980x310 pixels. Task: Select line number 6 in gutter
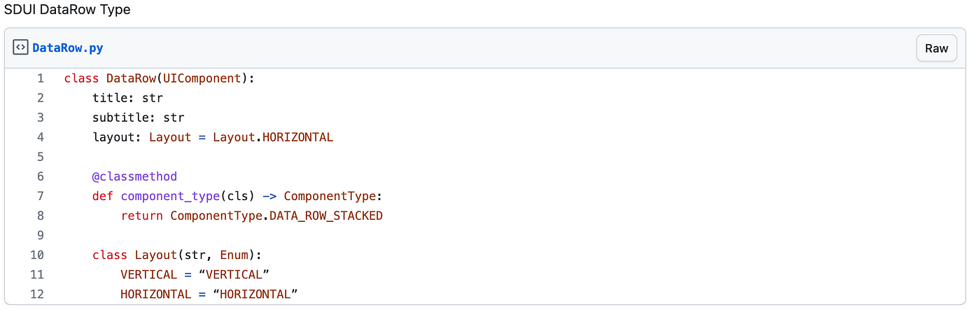point(40,176)
